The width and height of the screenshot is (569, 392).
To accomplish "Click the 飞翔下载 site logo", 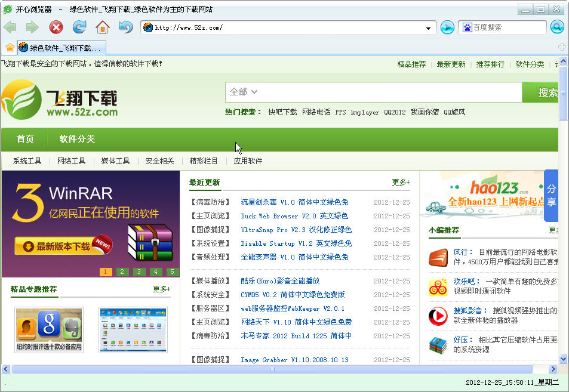I will pos(60,100).
